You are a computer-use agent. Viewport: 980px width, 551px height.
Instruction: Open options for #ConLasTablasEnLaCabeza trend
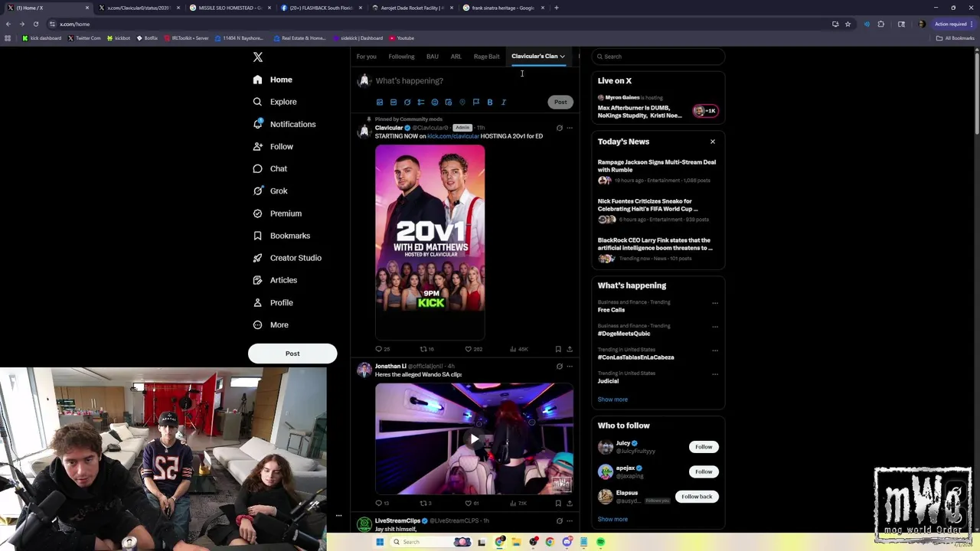point(715,350)
